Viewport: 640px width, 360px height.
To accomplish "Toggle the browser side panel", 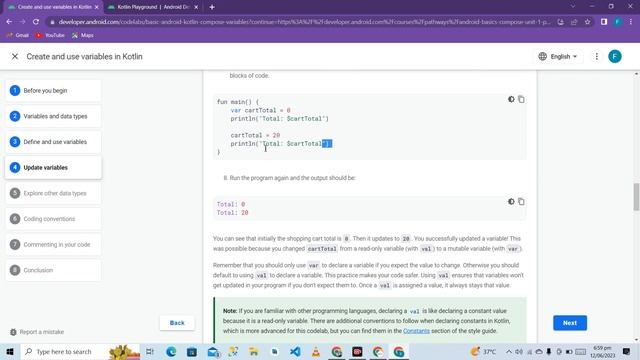I will [604, 22].
